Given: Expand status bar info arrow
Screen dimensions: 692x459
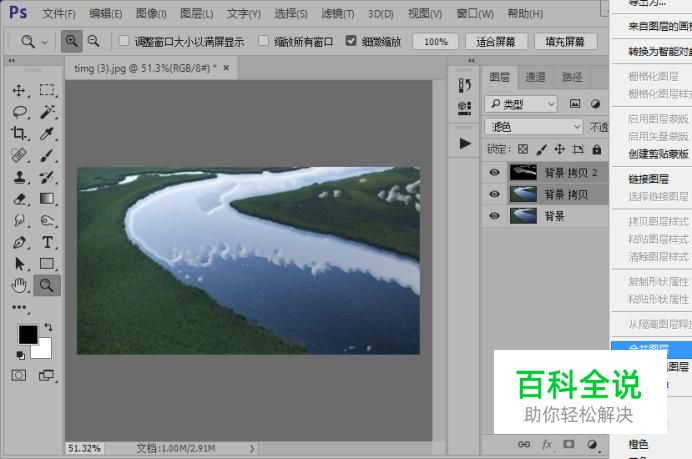Looking at the screenshot, I should (252, 448).
